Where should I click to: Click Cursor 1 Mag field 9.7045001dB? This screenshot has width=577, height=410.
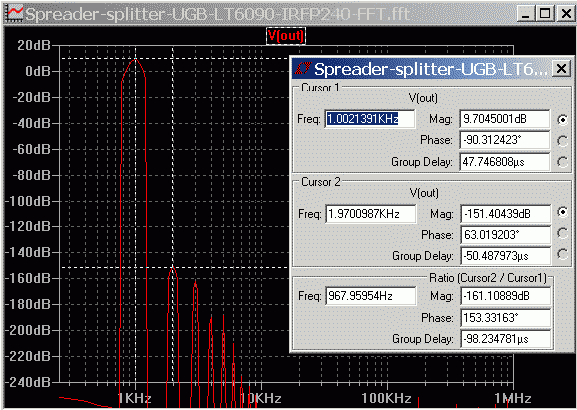tap(505, 119)
